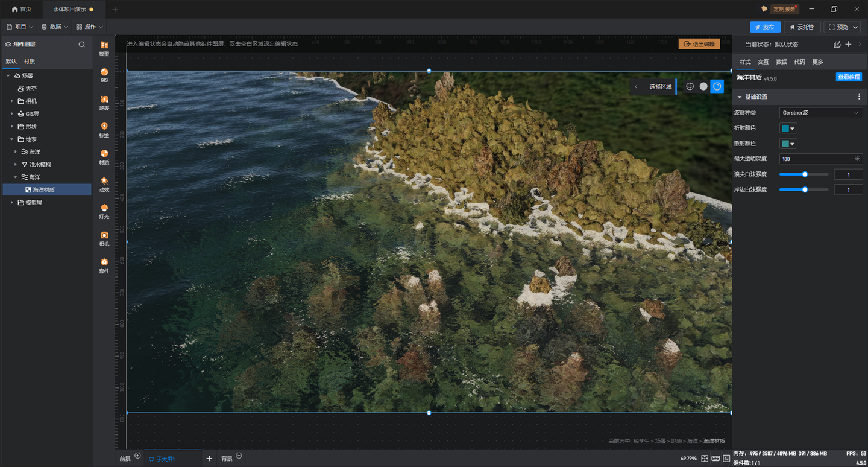Open the GIS component category

104,75
